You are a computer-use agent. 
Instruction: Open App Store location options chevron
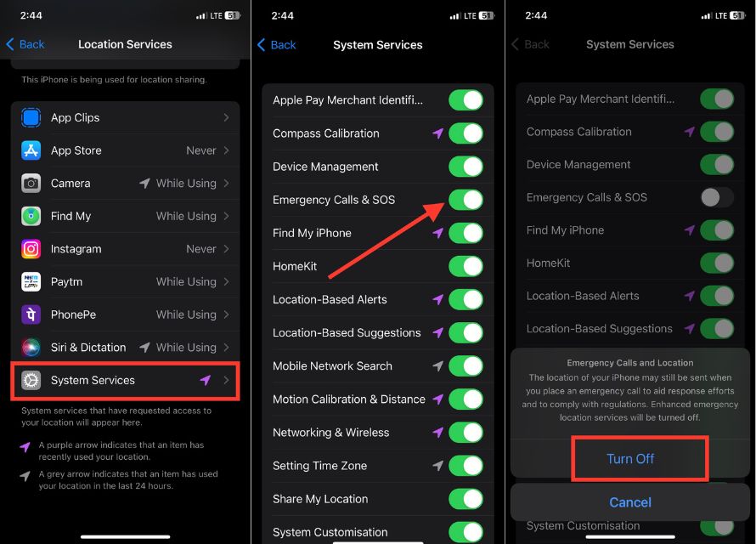click(x=226, y=150)
